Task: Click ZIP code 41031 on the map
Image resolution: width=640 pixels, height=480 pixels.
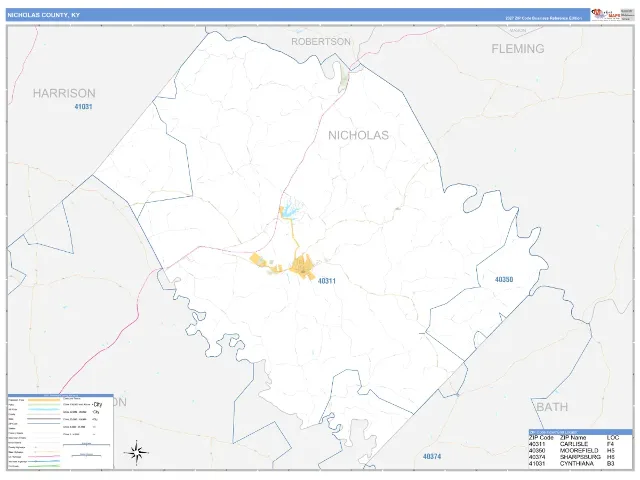Action: pos(83,107)
